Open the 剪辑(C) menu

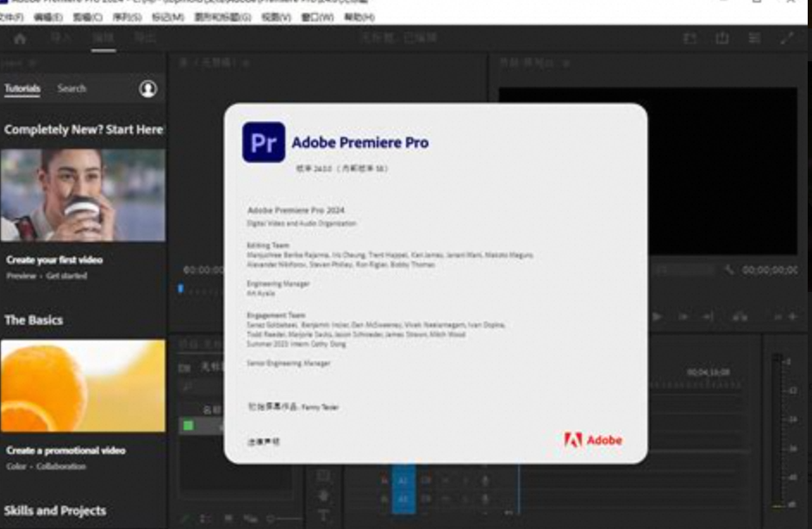point(88,17)
